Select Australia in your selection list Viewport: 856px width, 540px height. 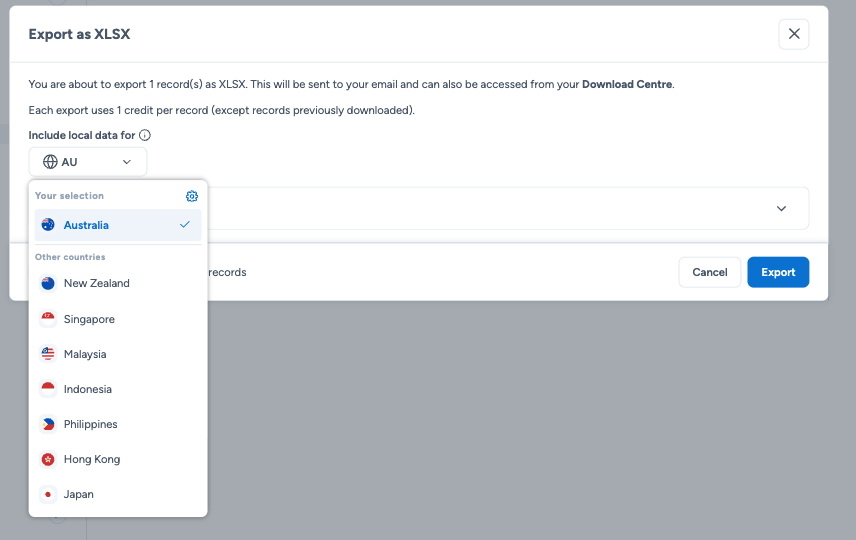pos(87,225)
